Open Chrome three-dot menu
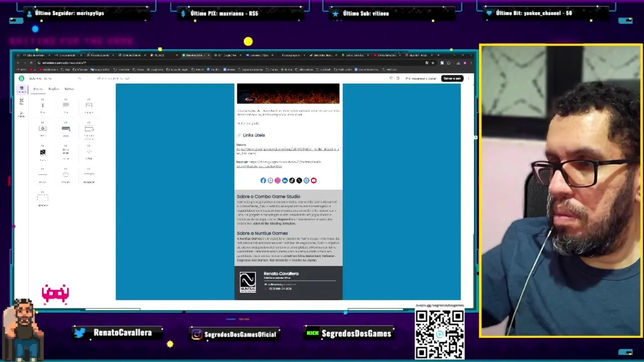Screen dimensions: 644x362 [470, 63]
